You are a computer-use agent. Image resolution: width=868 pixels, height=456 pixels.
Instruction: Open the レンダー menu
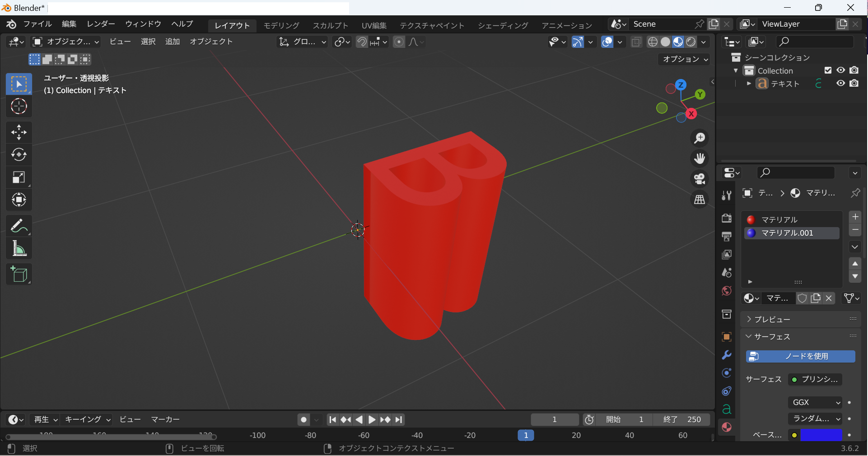pos(101,24)
